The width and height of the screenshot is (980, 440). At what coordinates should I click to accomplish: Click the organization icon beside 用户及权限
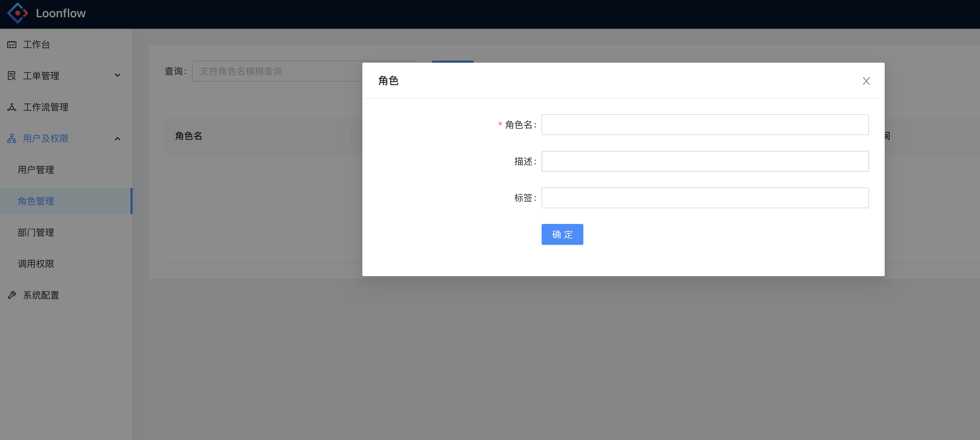pos(12,138)
